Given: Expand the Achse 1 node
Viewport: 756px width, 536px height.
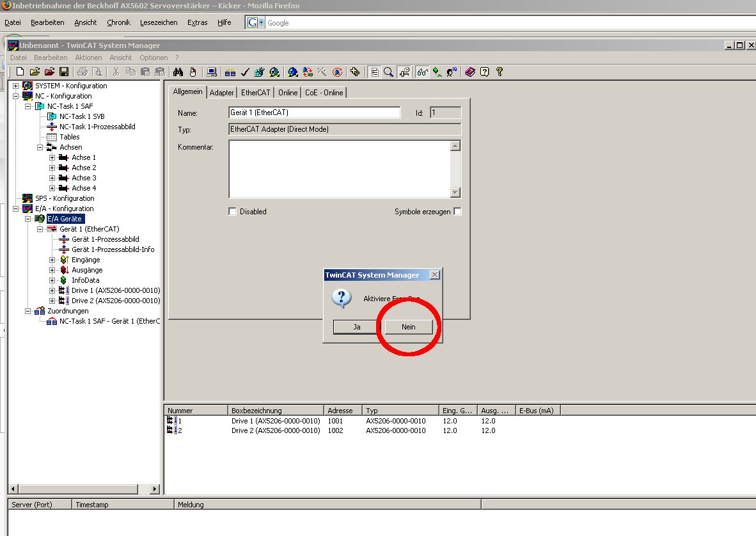Looking at the screenshot, I should click(52, 157).
